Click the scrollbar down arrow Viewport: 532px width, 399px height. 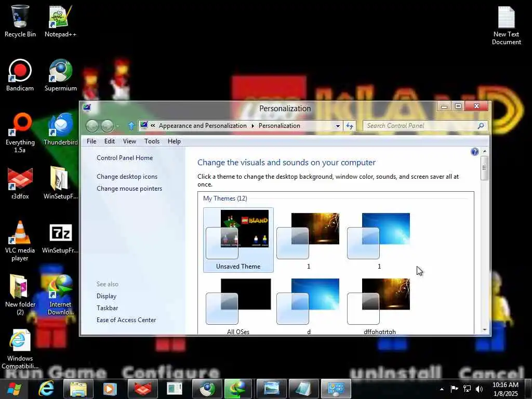485,330
